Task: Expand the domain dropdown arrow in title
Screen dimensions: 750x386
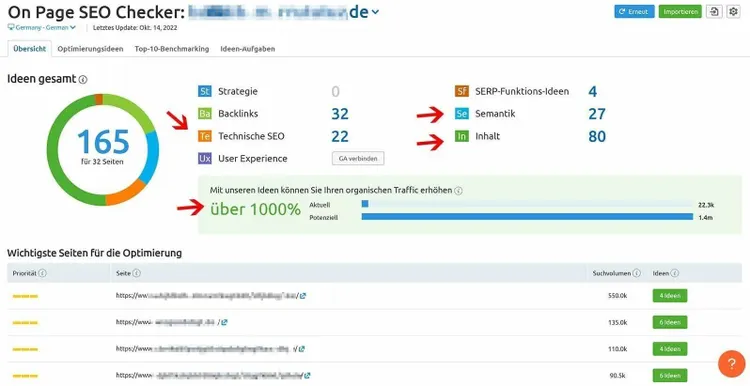Action: coord(375,12)
